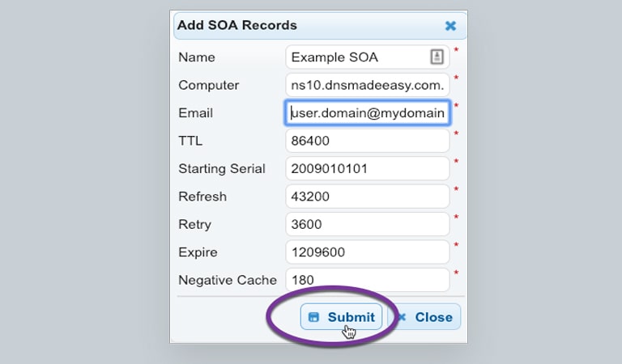Click the Email field label
This screenshot has height=364, width=622.
[x=195, y=113]
